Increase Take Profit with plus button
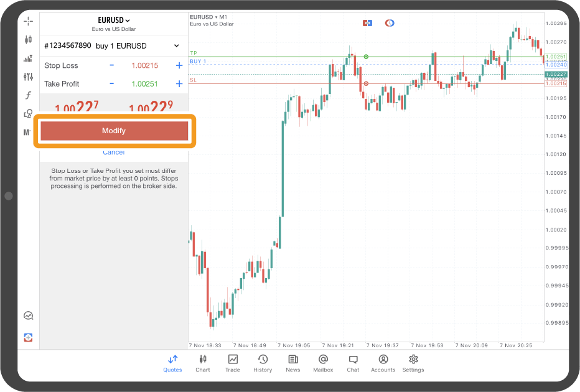 point(179,83)
